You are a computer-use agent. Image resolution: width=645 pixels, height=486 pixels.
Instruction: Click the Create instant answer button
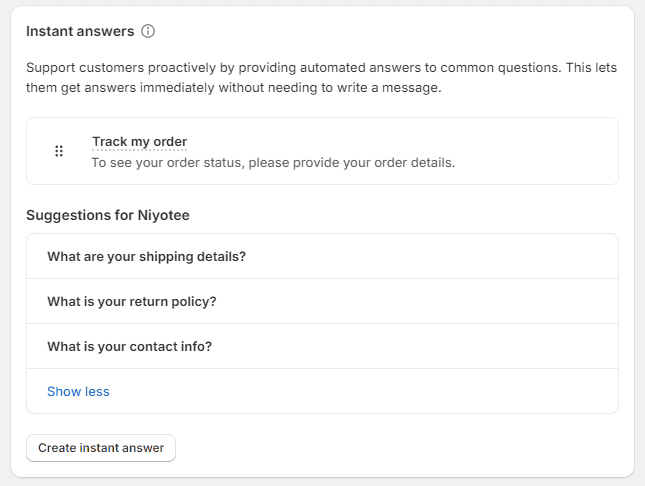tap(101, 448)
